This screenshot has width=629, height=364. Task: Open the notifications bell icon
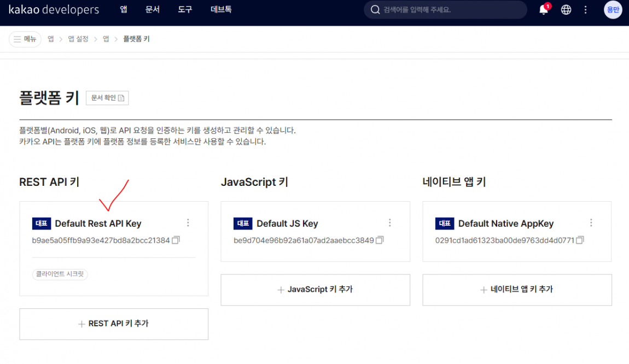pos(544,10)
